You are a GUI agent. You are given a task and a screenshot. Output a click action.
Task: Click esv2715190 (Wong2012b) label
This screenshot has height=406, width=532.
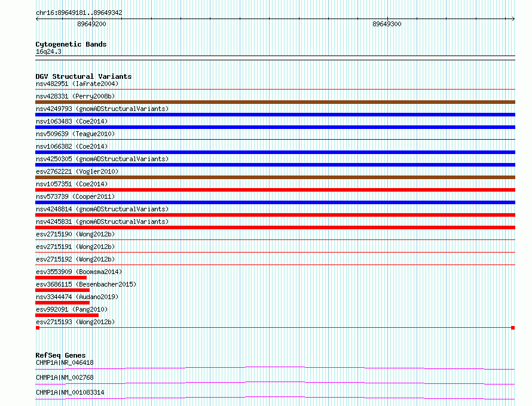click(x=75, y=234)
